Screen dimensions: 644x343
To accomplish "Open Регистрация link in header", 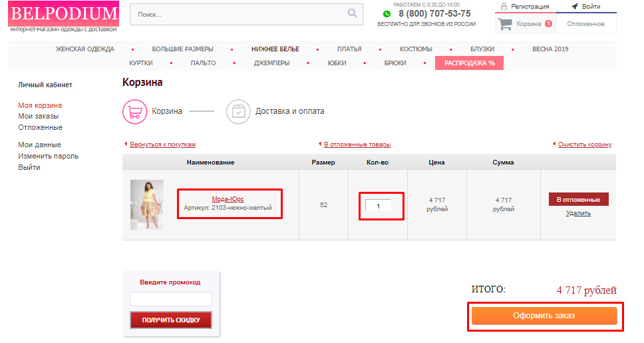I will (525, 7).
